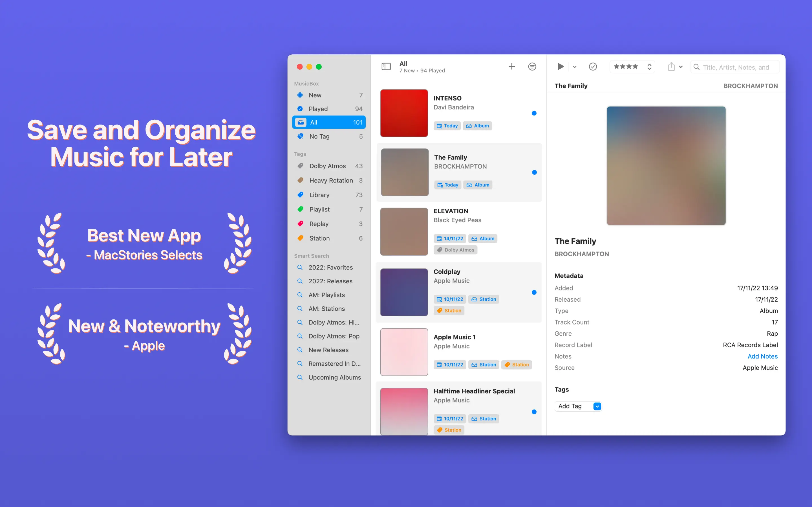Screen dimensions: 812x507
Task: Open the star rating stepper
Action: [649, 67]
